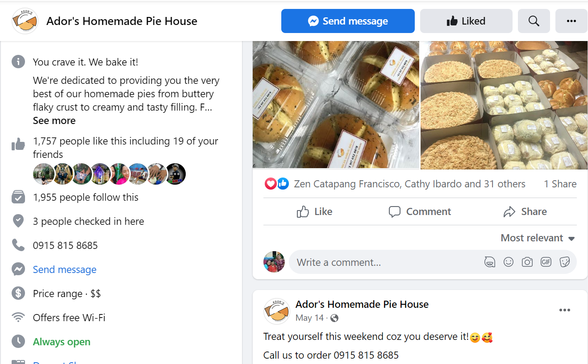Click the avatar sticker icon in comment box
The height and width of the screenshot is (364, 588).
tap(490, 262)
